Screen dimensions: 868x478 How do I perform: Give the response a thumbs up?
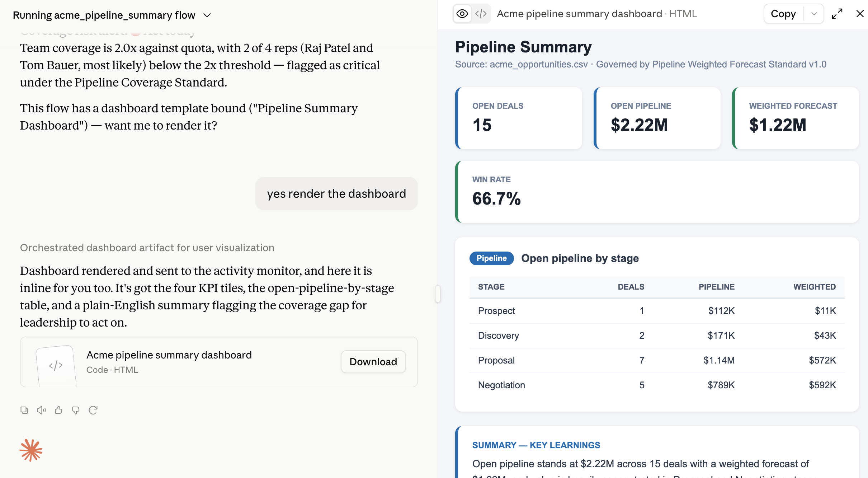58,410
